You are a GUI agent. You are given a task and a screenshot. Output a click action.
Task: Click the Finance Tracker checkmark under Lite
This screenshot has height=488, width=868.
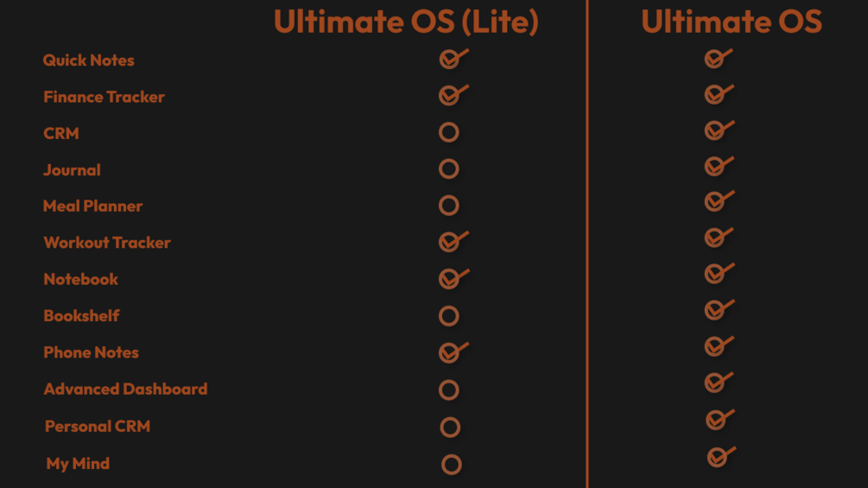(454, 95)
